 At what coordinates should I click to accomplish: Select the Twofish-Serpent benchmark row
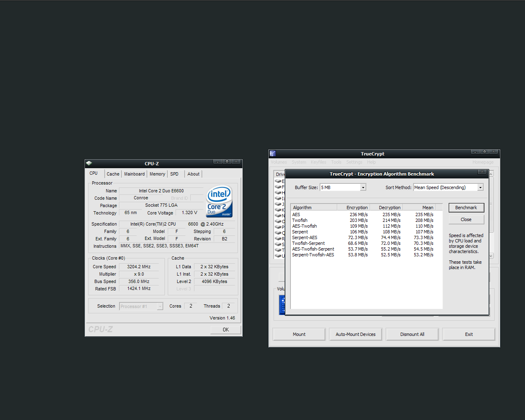point(363,243)
